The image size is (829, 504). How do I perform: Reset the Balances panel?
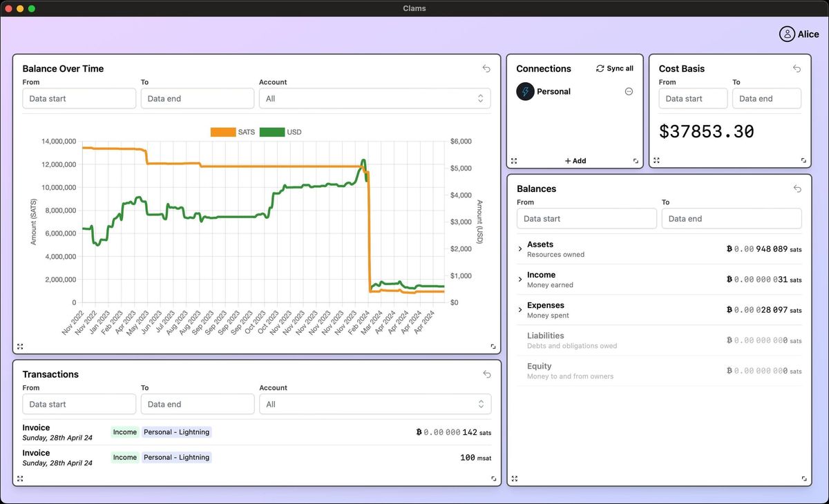pos(797,188)
